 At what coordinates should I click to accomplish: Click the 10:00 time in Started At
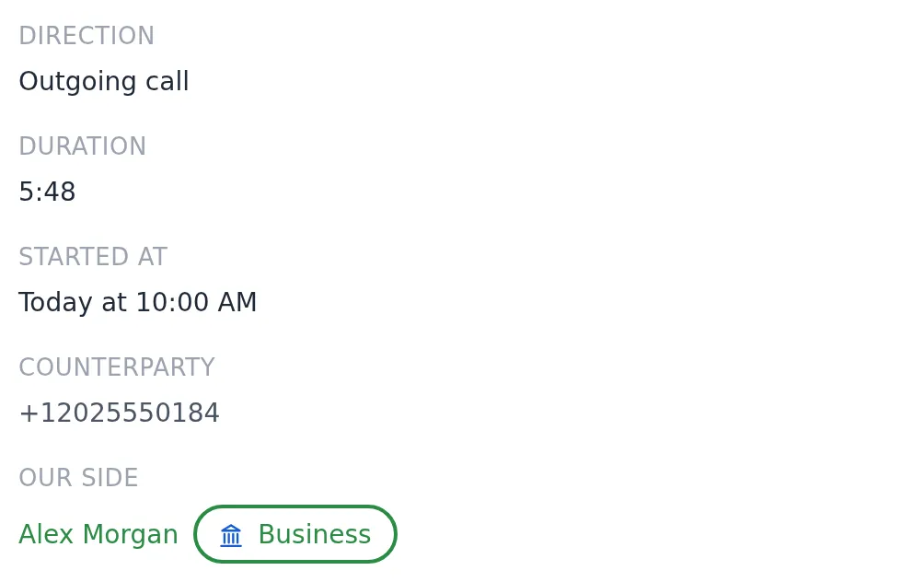pos(172,302)
